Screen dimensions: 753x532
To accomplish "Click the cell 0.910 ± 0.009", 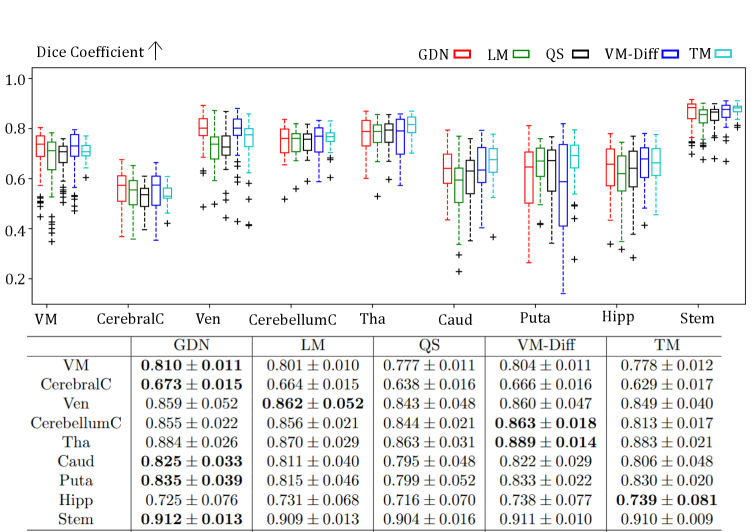I will tap(667, 520).
